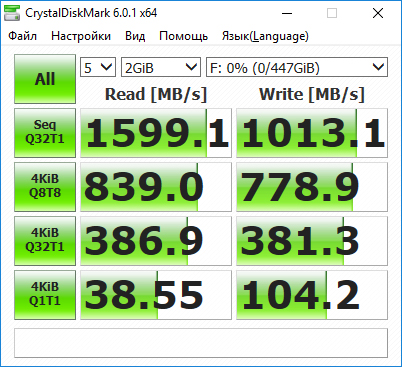Start the Seq Q32T1 test
Viewport: 402px width, 367px height.
pos(45,133)
